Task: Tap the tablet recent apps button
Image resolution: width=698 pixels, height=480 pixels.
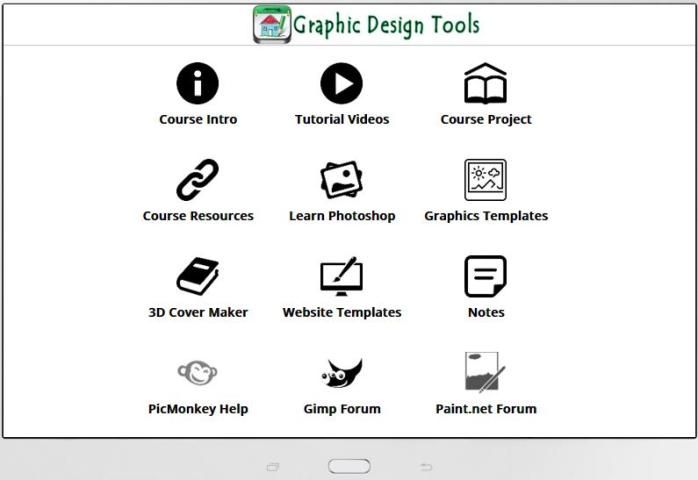Action: click(273, 467)
